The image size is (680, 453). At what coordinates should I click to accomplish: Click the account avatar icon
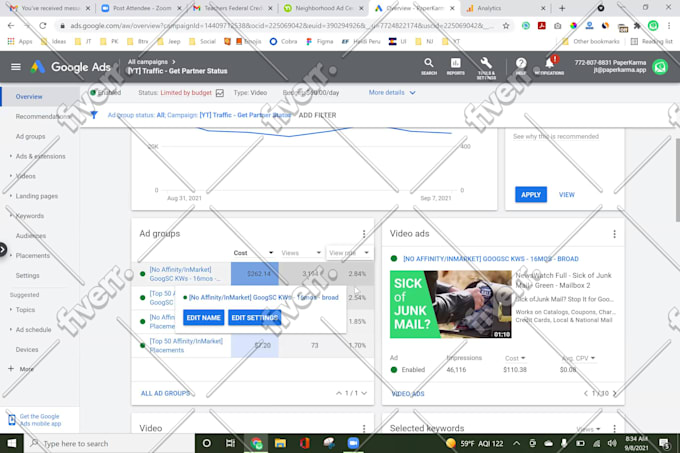click(660, 67)
